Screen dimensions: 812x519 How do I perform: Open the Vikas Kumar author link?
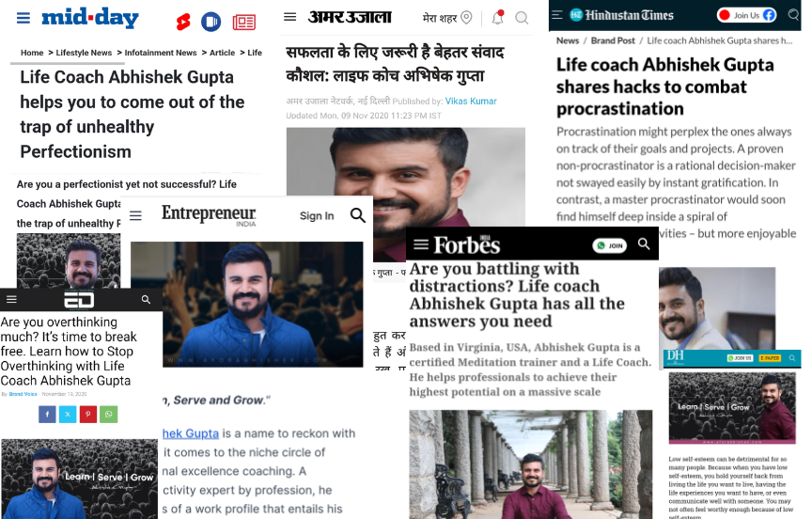[471, 101]
